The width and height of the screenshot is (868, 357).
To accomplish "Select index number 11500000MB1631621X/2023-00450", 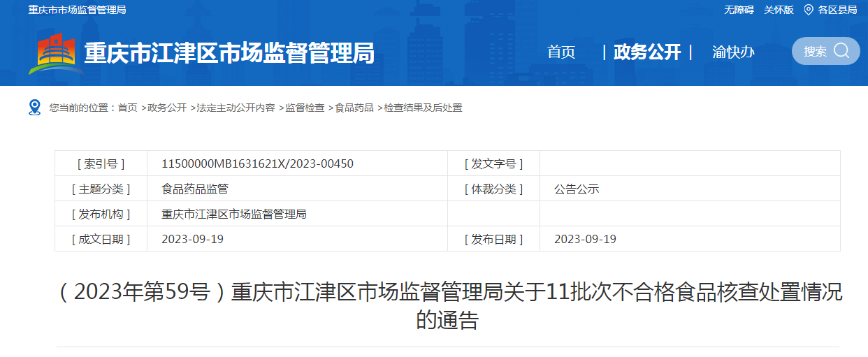I will point(257,163).
